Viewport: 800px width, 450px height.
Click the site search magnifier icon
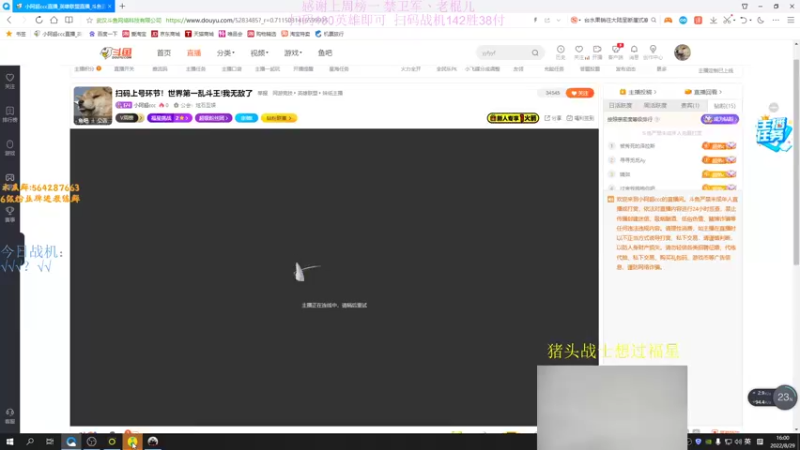click(x=535, y=53)
